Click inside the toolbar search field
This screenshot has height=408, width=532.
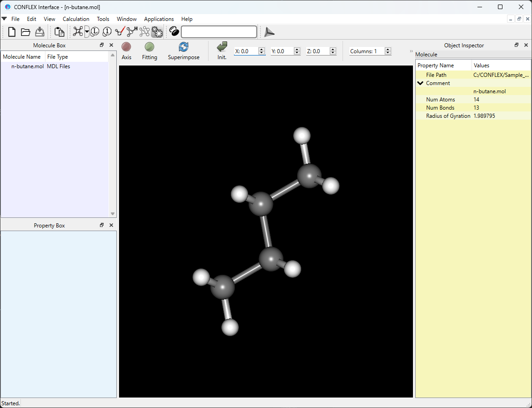coord(218,32)
